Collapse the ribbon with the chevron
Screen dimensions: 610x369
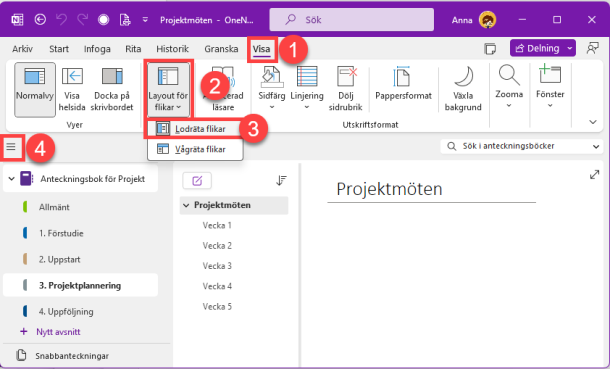(592, 122)
